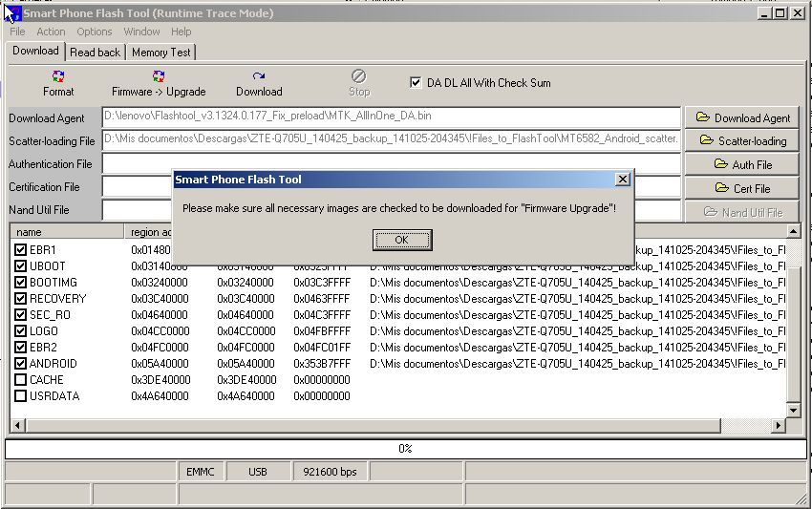The image size is (812, 509).
Task: Click the name column header
Action: [67, 232]
